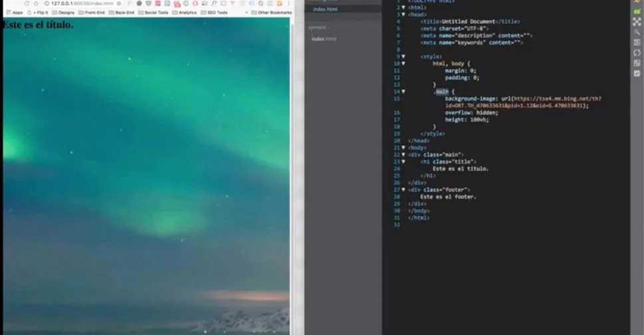The height and width of the screenshot is (335, 644).
Task: Click the highlighted main selector on line 14
Action: coord(442,92)
